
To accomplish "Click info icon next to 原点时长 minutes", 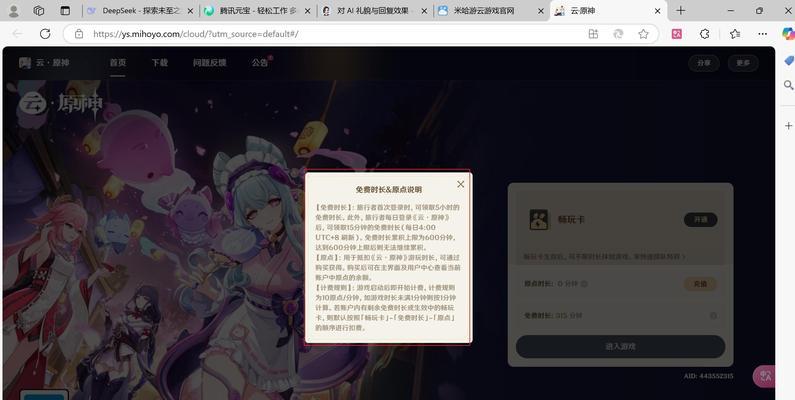I will (584, 284).
